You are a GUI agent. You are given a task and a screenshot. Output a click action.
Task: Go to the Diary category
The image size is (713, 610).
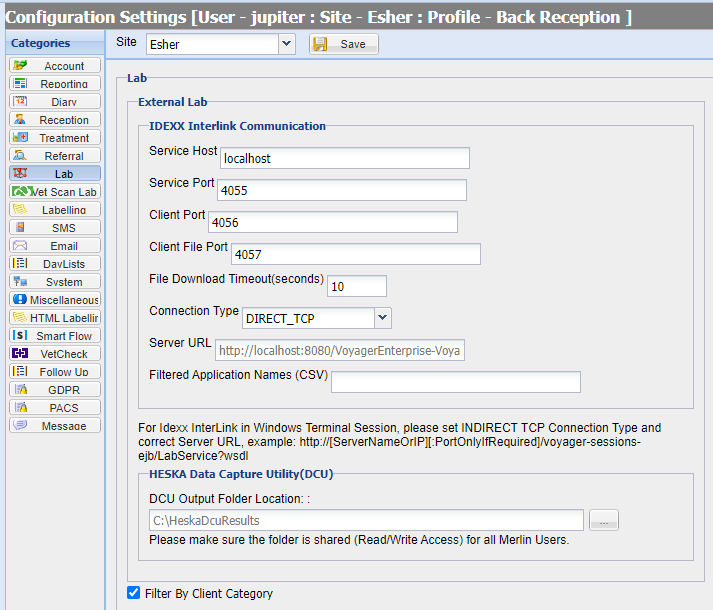pyautogui.click(x=55, y=101)
